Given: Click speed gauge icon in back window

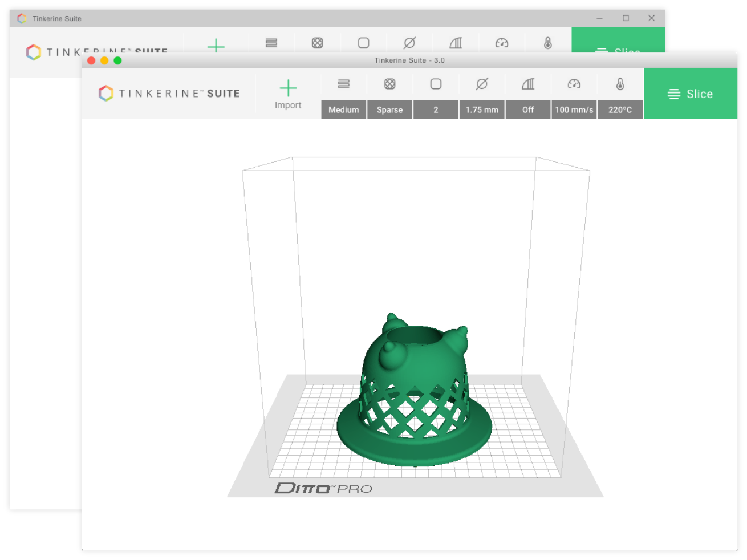Looking at the screenshot, I should [x=502, y=43].
